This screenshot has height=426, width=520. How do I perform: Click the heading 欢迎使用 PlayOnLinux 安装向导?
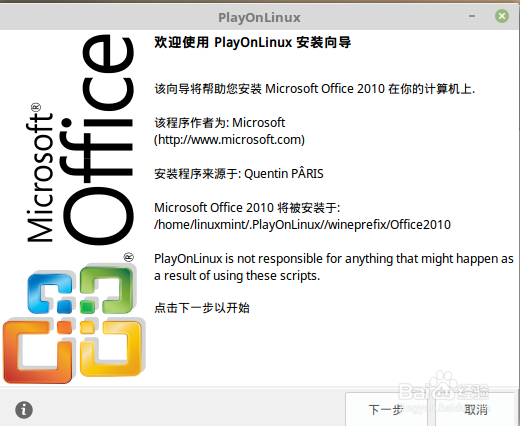tap(252, 42)
